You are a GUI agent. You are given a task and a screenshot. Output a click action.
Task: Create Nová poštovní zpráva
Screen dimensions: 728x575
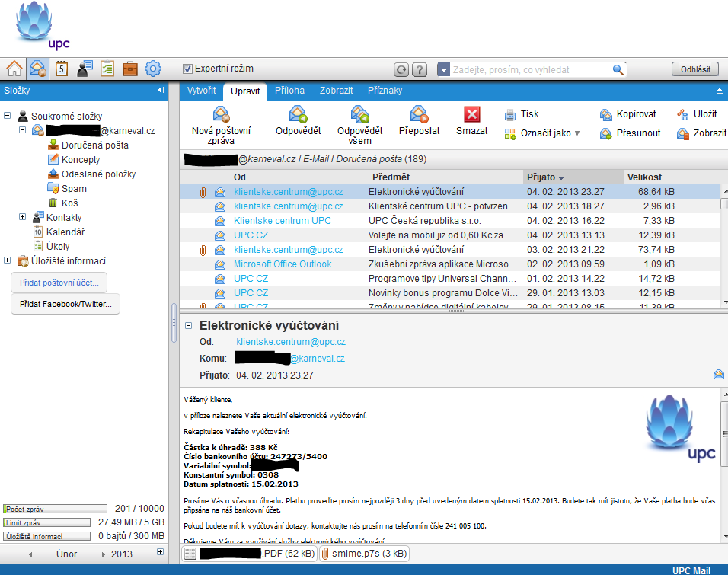221,126
